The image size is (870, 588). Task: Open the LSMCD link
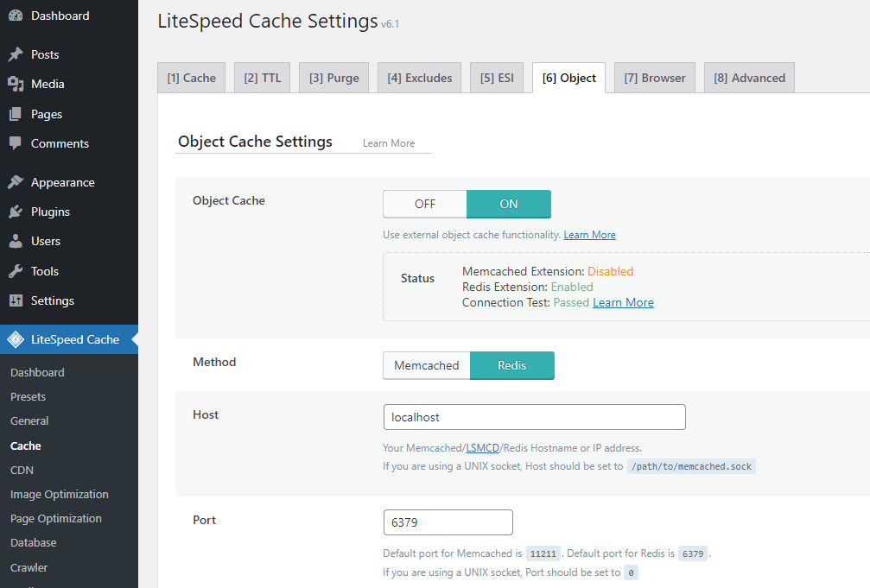[x=482, y=447]
